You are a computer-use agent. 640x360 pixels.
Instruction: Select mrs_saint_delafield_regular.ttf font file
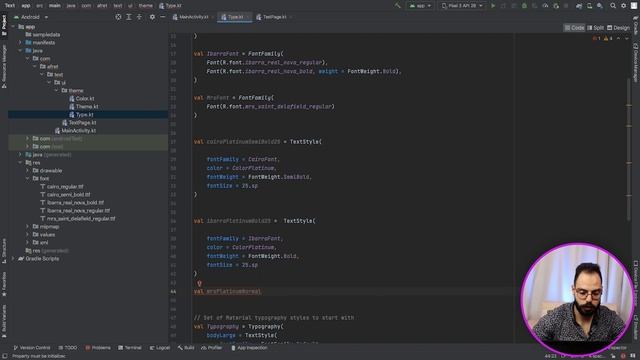(81, 219)
